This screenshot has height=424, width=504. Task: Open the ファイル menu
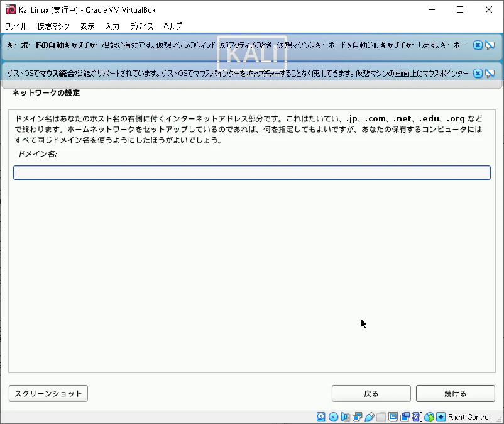16,26
